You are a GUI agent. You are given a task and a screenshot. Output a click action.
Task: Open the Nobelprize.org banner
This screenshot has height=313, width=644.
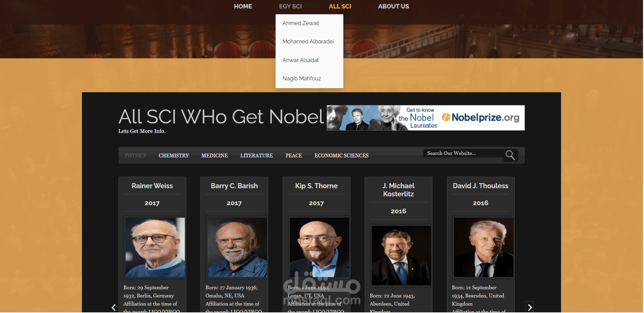click(426, 118)
